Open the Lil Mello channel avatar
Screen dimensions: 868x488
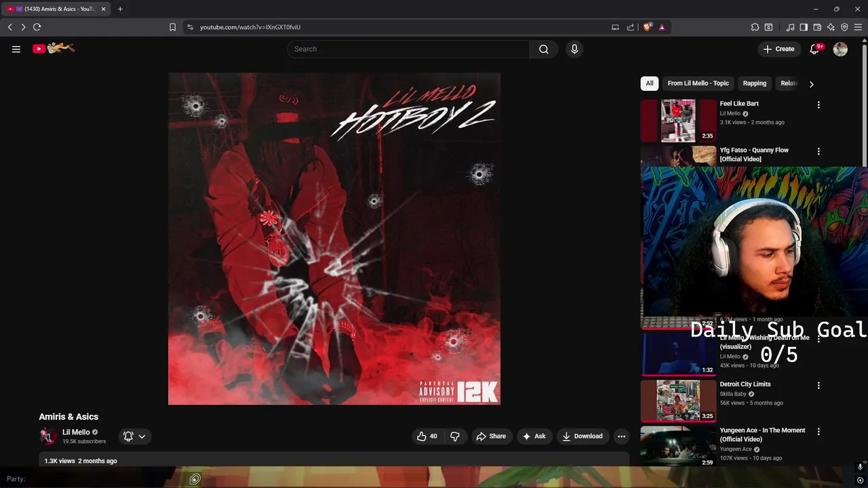tap(47, 436)
